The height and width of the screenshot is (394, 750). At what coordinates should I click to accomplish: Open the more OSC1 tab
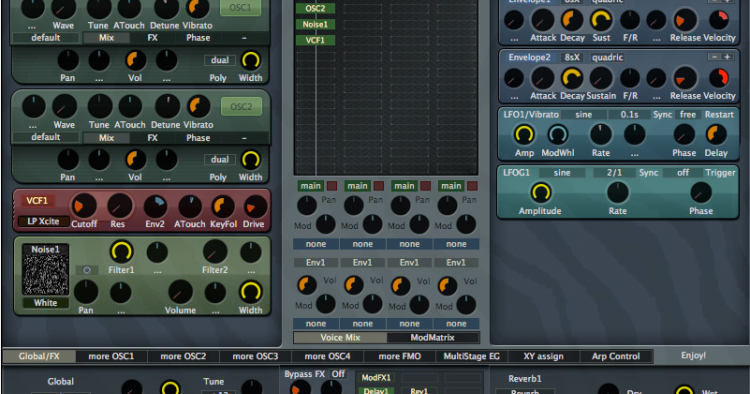(x=111, y=356)
